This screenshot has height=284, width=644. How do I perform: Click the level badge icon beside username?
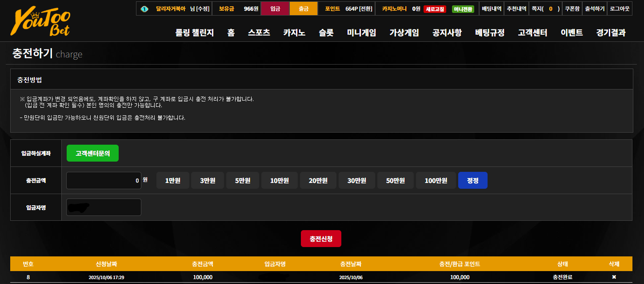click(144, 8)
